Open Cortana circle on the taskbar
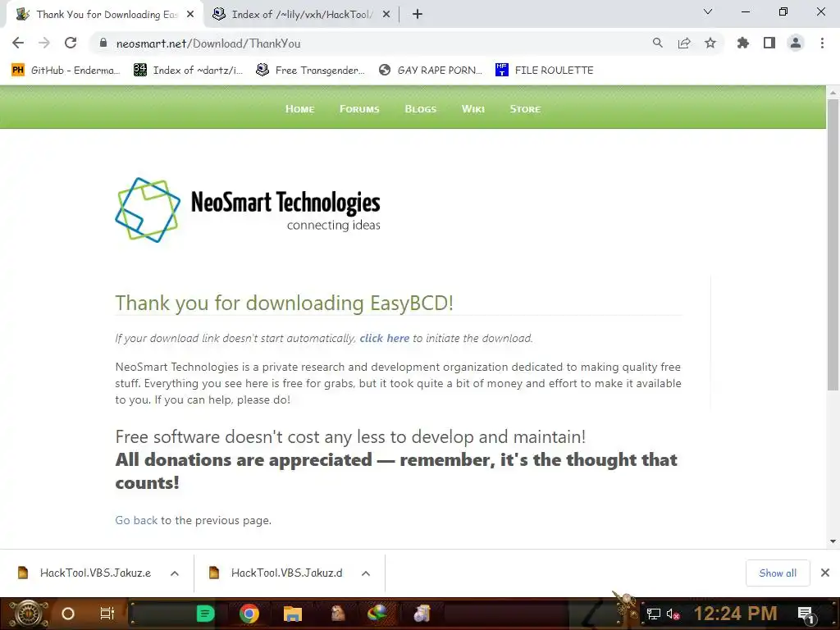This screenshot has height=630, width=840. (67, 614)
